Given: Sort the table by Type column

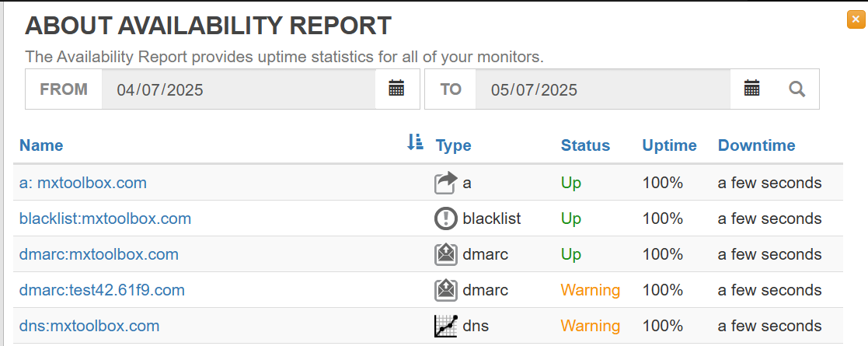Looking at the screenshot, I should pos(453,145).
